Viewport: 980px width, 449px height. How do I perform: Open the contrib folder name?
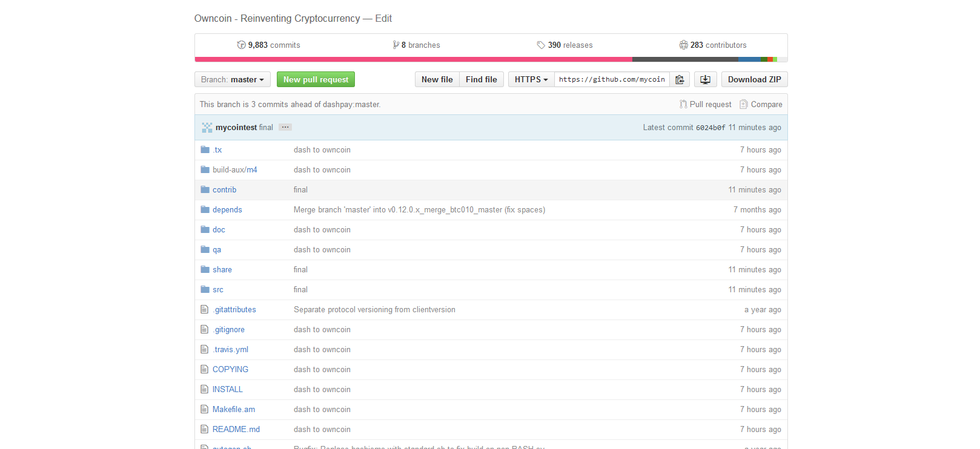[224, 189]
